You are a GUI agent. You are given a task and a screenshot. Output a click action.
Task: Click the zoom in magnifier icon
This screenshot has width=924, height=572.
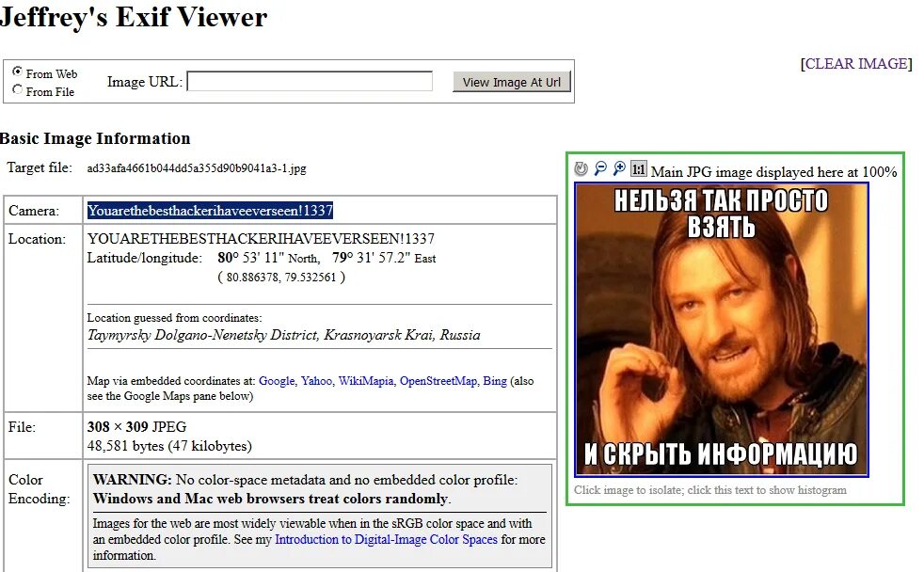(x=619, y=168)
